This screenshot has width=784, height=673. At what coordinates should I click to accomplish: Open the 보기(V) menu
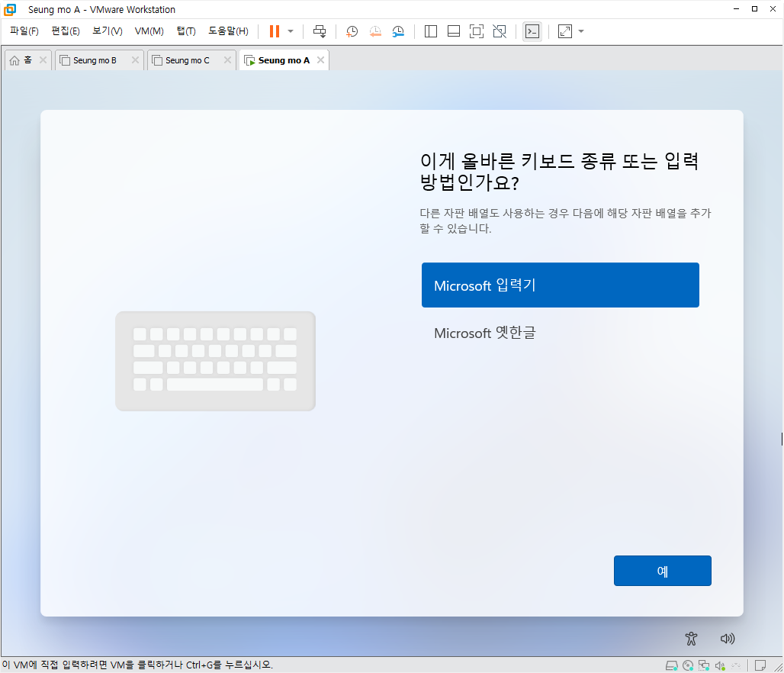coord(108,31)
